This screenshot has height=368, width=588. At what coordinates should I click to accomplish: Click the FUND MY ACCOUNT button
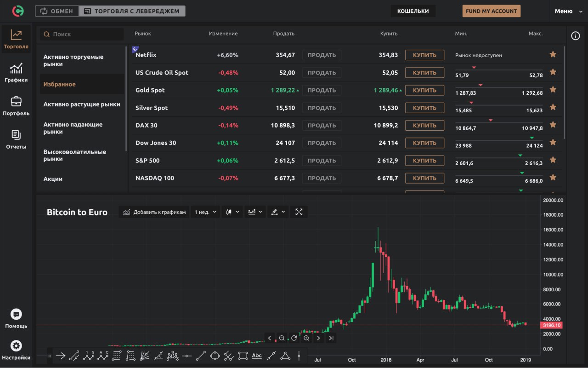[492, 11]
